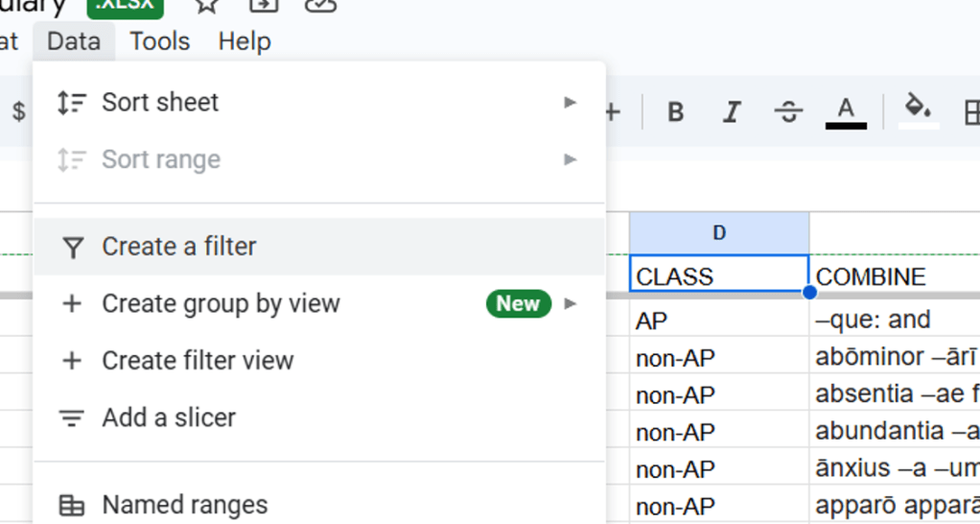Click the COMBINE header cell
The image size is (980, 524).
[894, 276]
